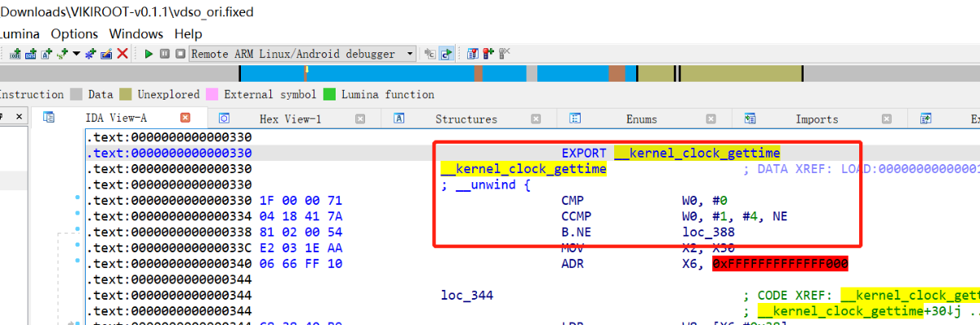Click the highlighted green arrow step icon
Screen dimensions: 980x325
pos(446,54)
